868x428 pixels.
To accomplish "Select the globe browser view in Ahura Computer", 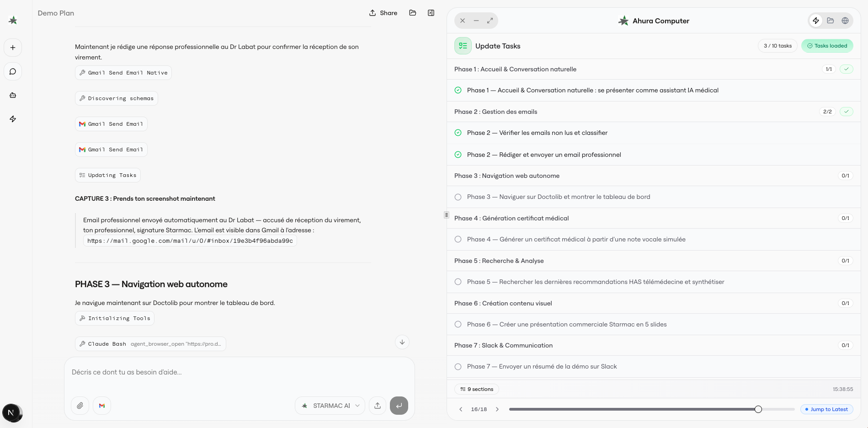I will 845,21.
